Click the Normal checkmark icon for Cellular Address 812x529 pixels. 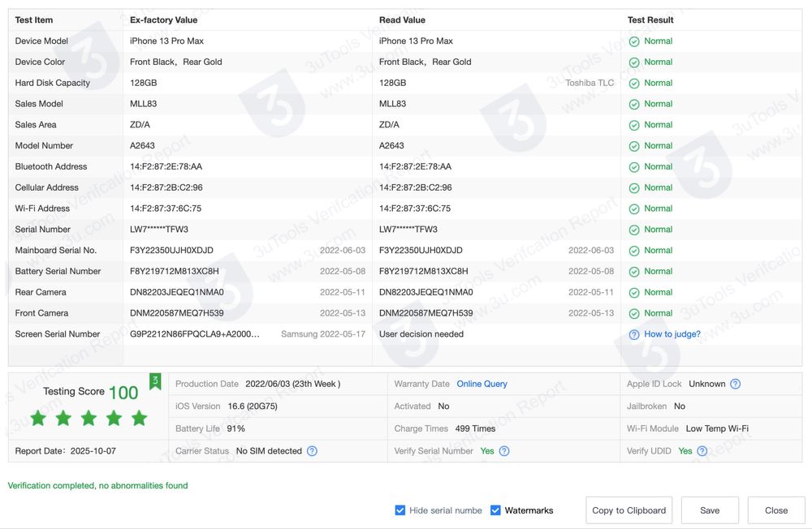pos(634,188)
